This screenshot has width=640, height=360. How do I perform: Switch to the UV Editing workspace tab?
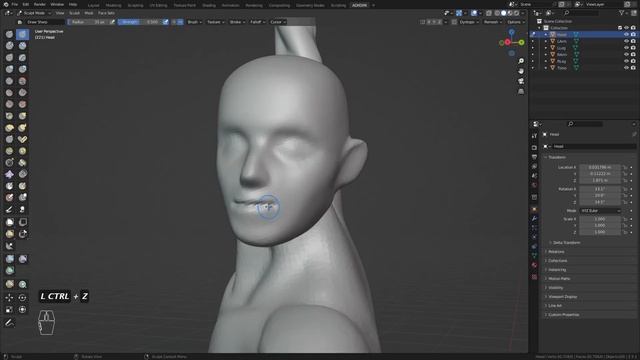click(x=158, y=5)
